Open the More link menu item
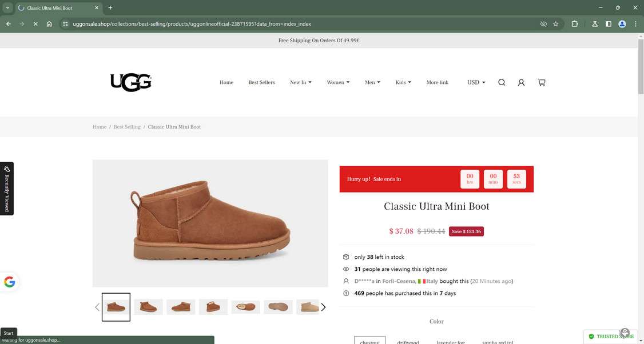The height and width of the screenshot is (344, 644). click(x=438, y=82)
